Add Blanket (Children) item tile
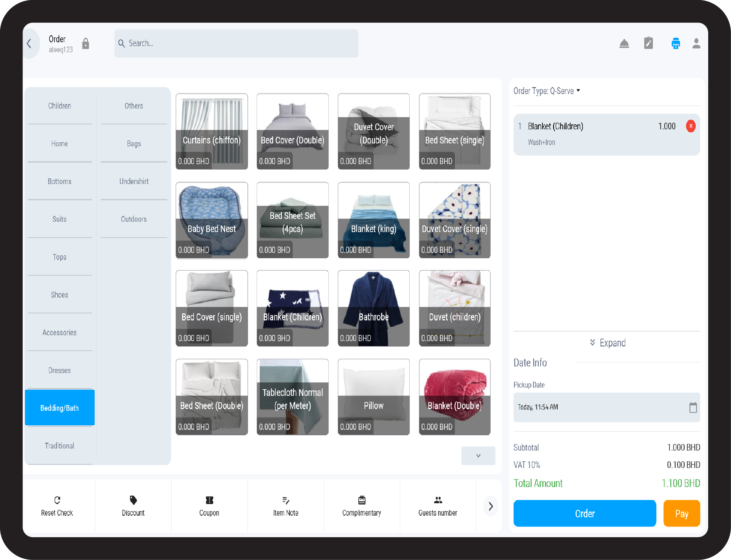731x560 pixels. pyautogui.click(x=293, y=308)
